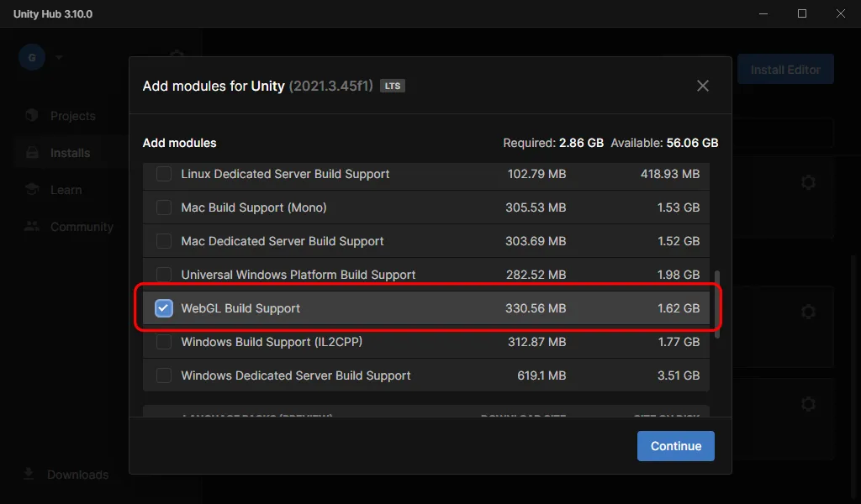The image size is (861, 504).
Task: Click the Install Editor button
Action: pos(785,70)
